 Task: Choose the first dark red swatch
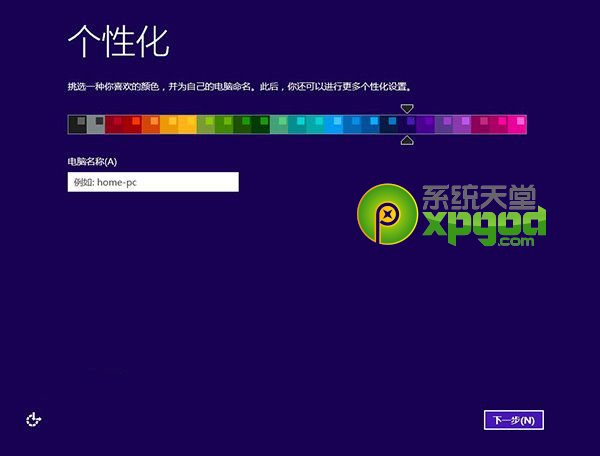114,124
